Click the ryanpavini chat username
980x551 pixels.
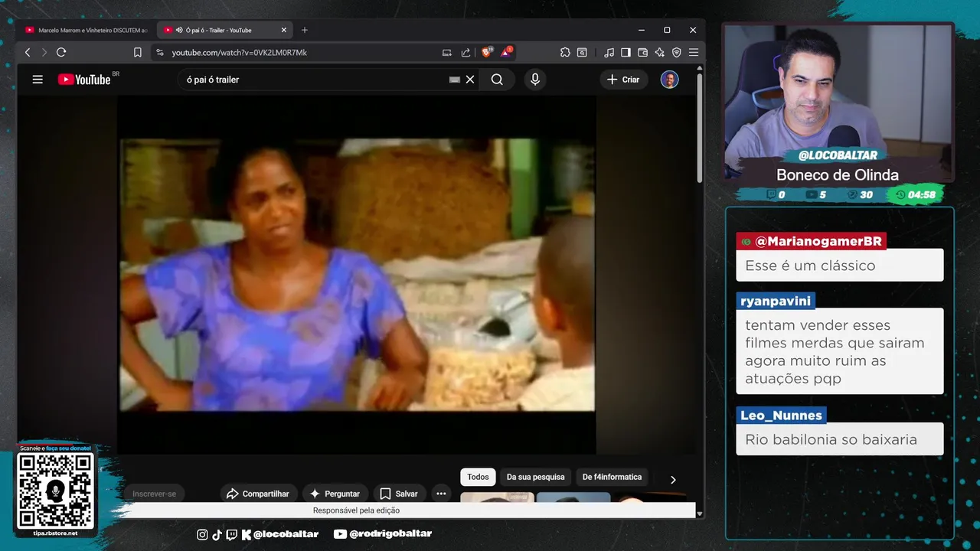776,301
